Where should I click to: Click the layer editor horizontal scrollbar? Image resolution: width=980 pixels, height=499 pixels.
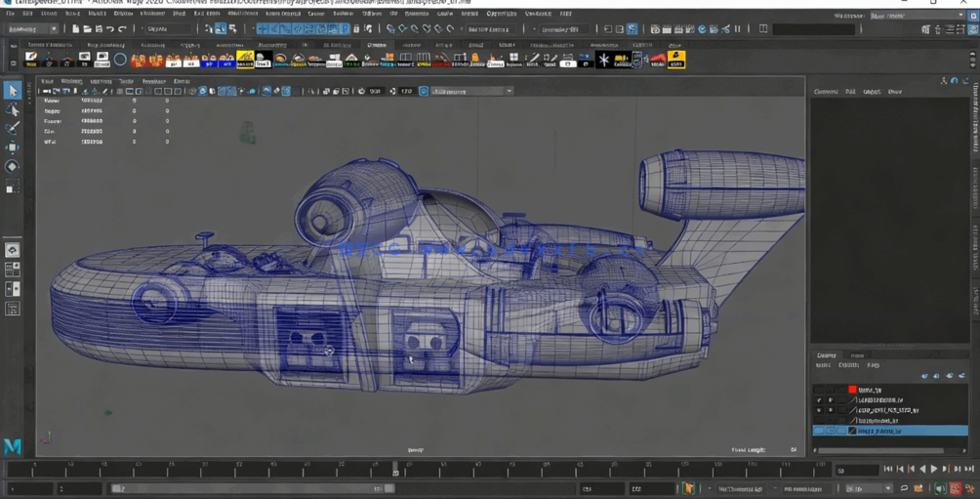click(883, 450)
